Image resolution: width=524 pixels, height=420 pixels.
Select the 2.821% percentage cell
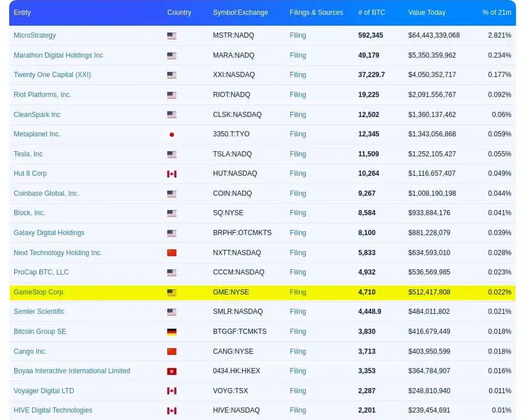(x=499, y=35)
